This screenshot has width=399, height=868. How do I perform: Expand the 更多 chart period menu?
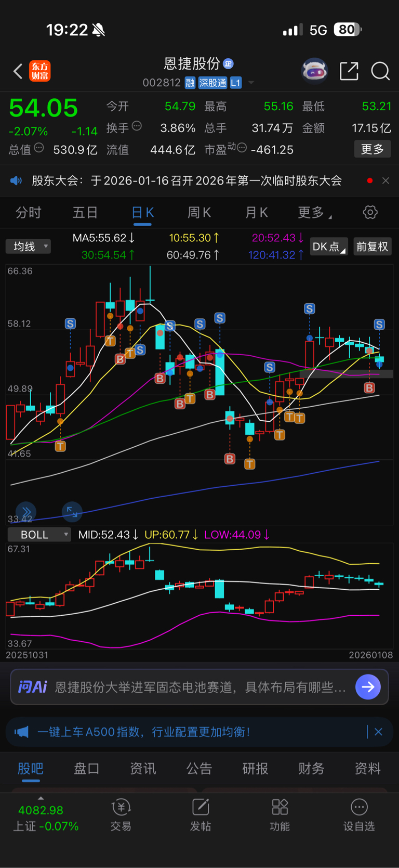[x=315, y=212]
